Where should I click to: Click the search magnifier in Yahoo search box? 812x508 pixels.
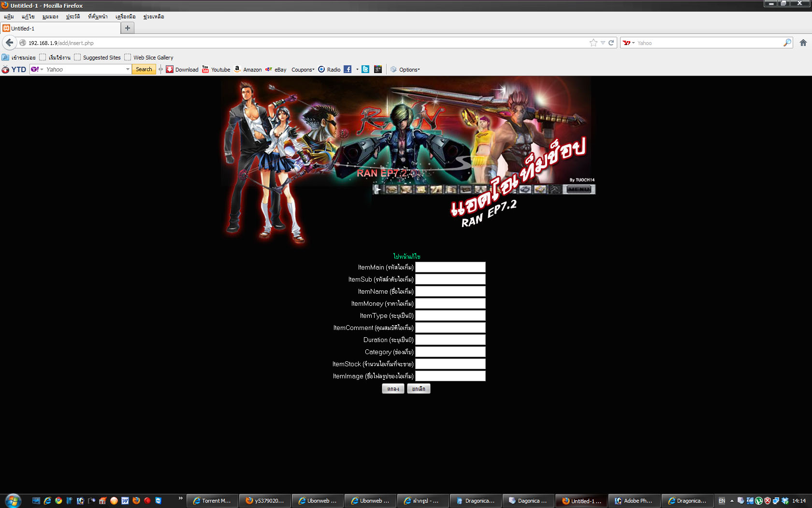(787, 43)
